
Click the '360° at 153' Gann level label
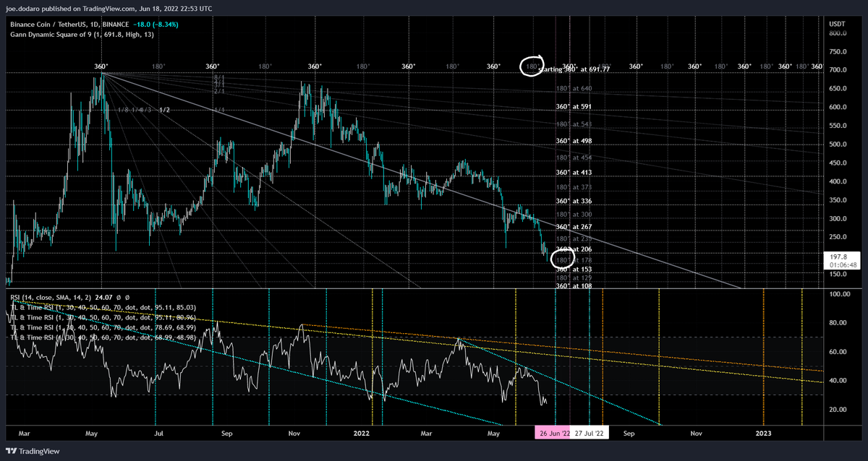tap(574, 269)
